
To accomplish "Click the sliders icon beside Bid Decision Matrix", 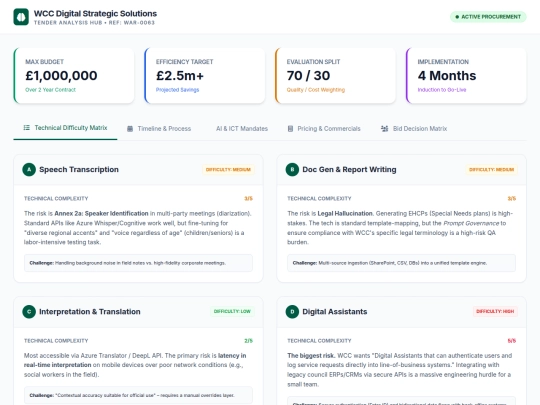I will pyautogui.click(x=384, y=129).
